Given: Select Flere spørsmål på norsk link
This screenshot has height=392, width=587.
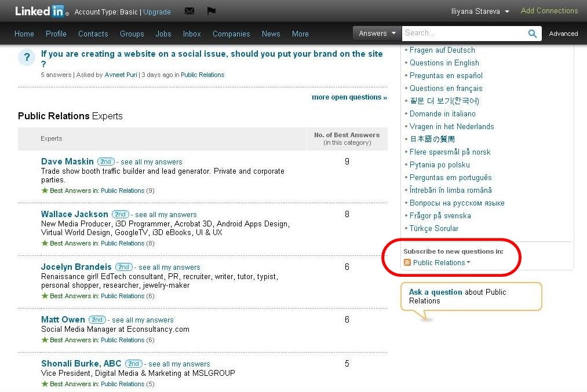Looking at the screenshot, I should click(x=450, y=152).
